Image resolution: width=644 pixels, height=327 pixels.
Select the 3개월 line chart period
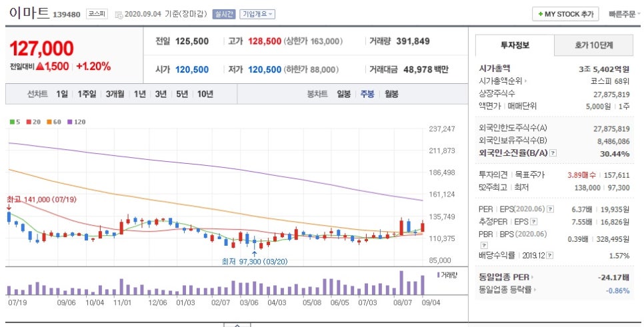click(115, 94)
